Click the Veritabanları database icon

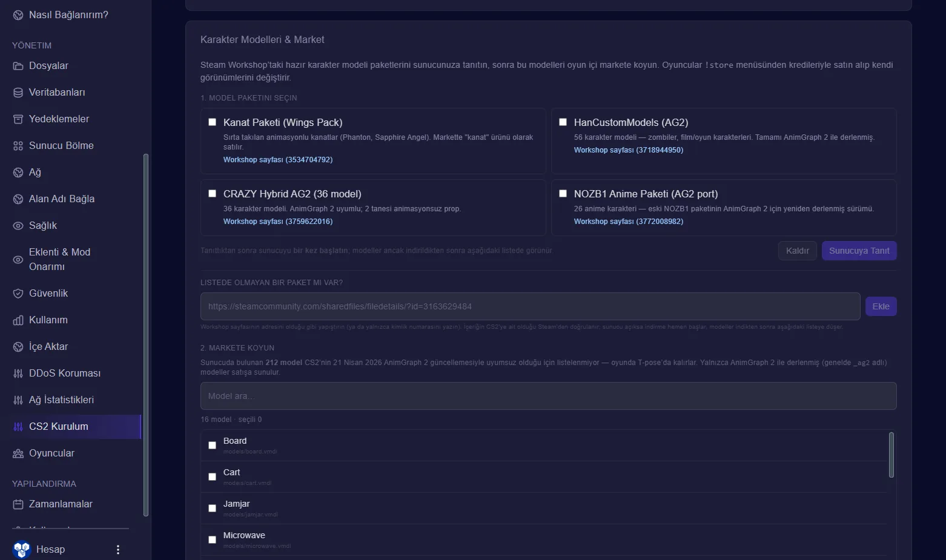tap(18, 93)
